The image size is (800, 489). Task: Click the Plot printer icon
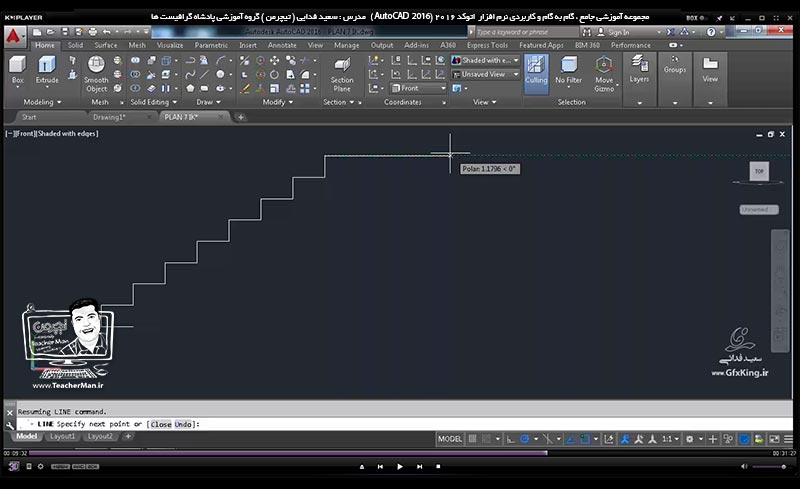click(93, 32)
